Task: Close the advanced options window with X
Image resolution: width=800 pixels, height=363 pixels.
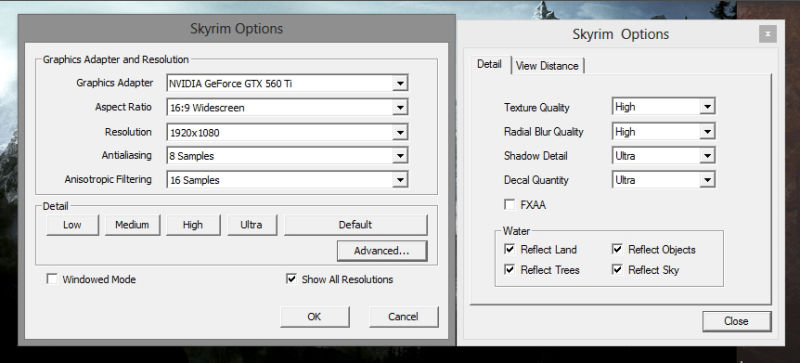Action: click(767, 34)
